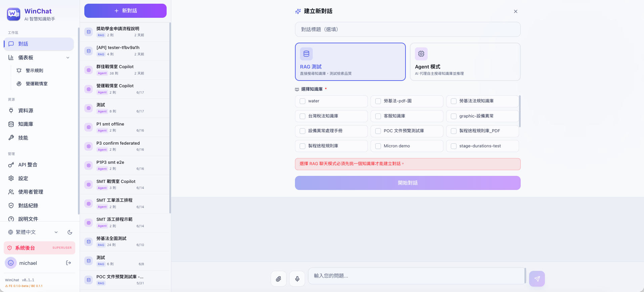Collapse the 儀表板 chevron

pos(68,58)
